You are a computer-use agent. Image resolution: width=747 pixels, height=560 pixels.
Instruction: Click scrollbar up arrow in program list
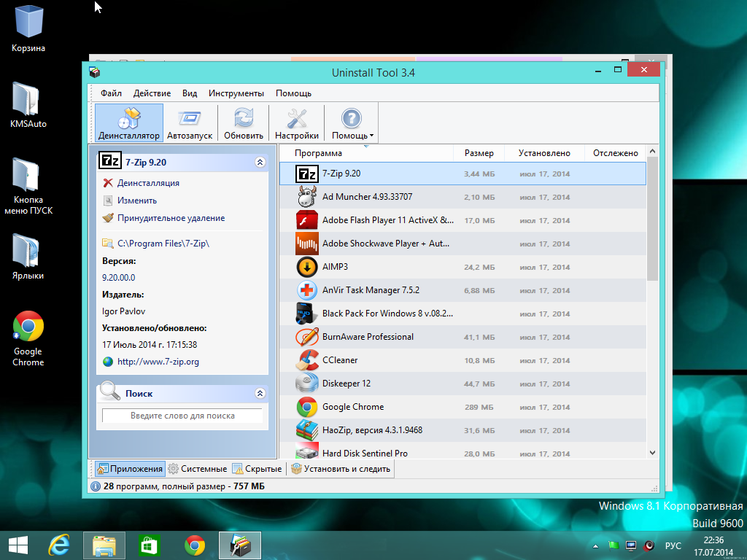[x=653, y=152]
